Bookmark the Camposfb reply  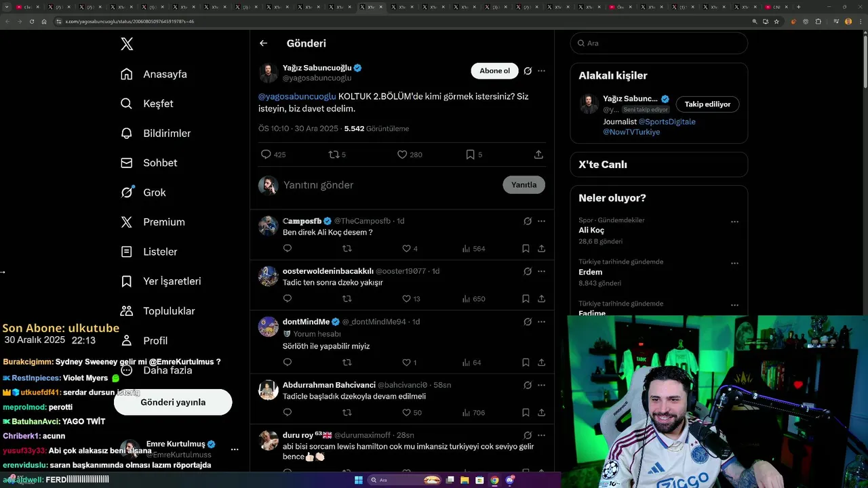(526, 249)
